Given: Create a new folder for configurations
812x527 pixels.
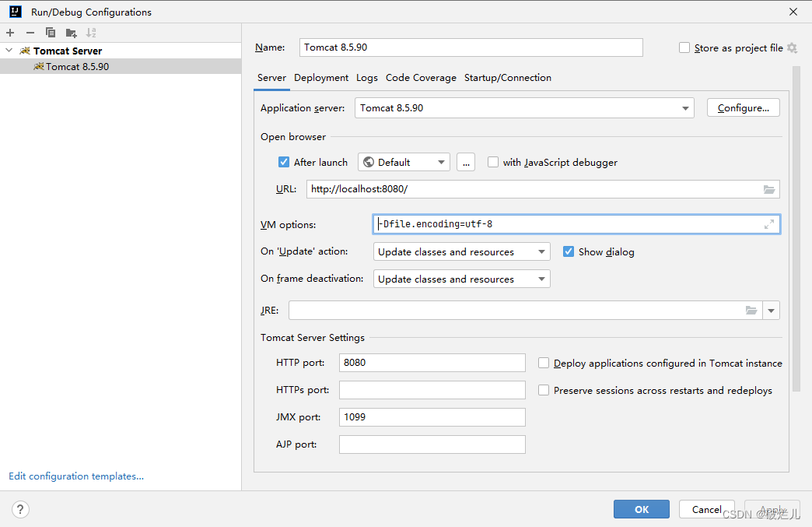Looking at the screenshot, I should point(71,33).
